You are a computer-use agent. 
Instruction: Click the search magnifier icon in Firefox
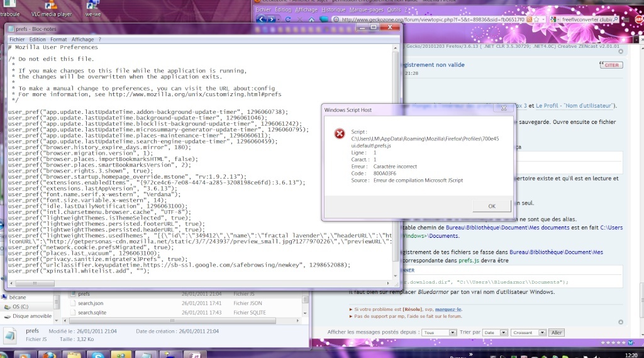pyautogui.click(x=615, y=20)
